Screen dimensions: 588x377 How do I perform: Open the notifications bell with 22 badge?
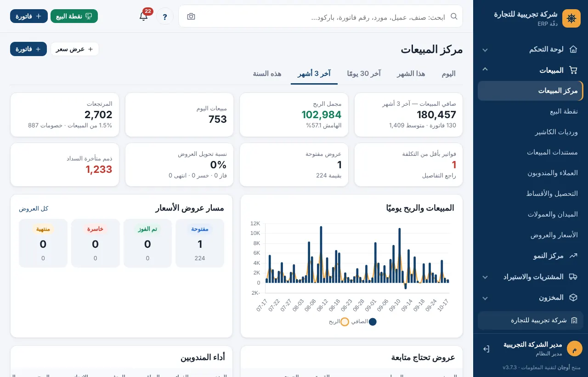tap(144, 16)
